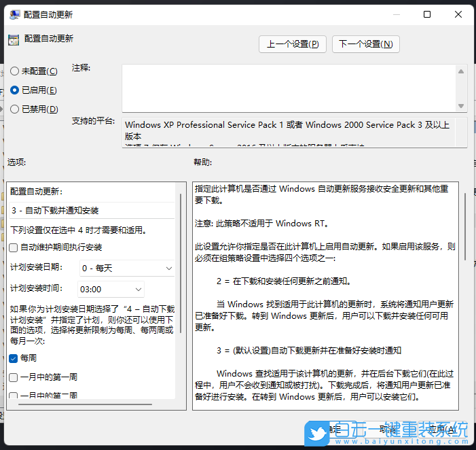
Task: Click the options panel vertical scrollbar
Action: [x=181, y=263]
